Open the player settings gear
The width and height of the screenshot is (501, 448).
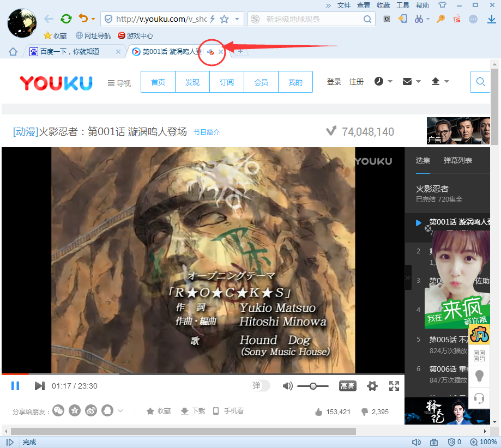pos(372,386)
